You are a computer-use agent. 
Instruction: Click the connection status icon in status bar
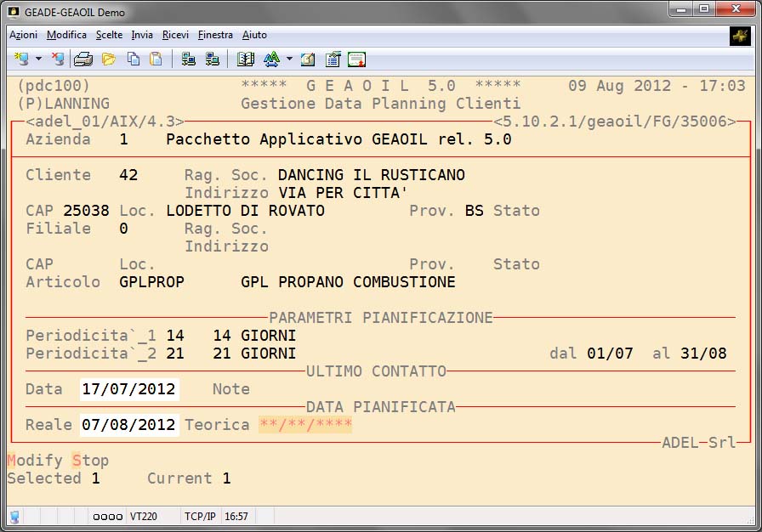pos(15,517)
